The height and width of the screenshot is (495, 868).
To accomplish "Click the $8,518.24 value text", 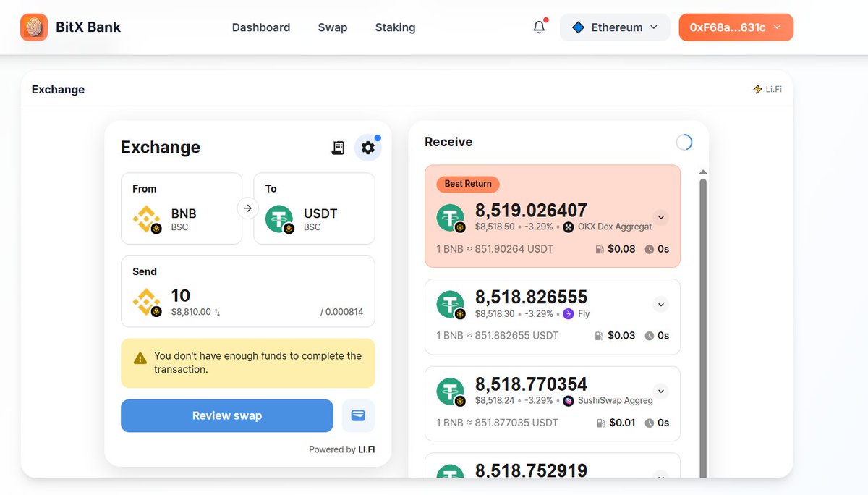I will (x=495, y=400).
